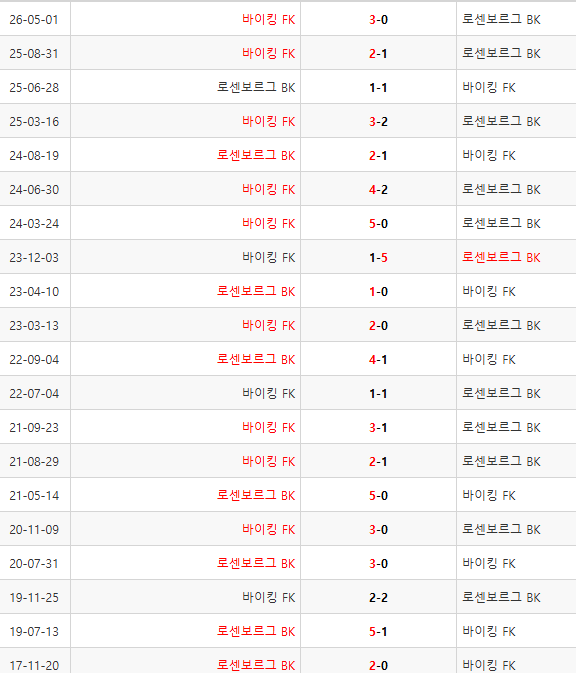Open the 2-2 score on 19-11-25
Viewport: 576px width, 673px height.
(x=378, y=597)
